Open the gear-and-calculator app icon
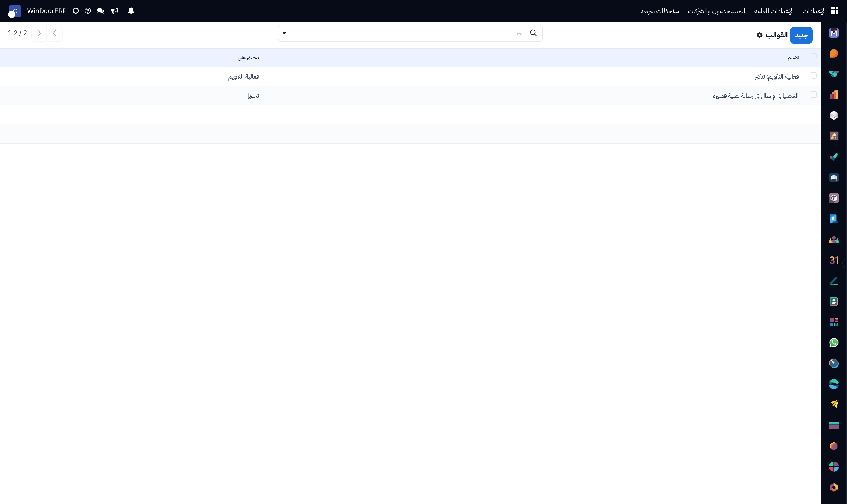 [834, 136]
